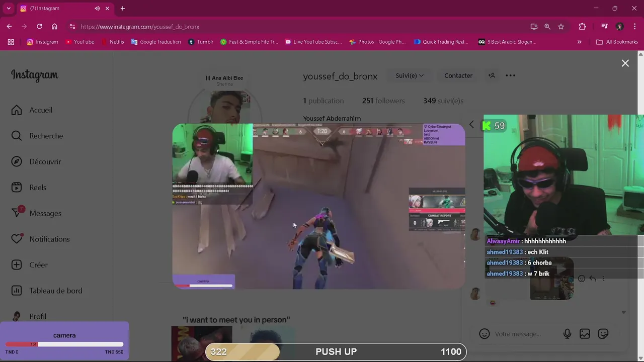The image size is (644, 362).
Task: Open Messages in the sidebar
Action: click(36, 213)
